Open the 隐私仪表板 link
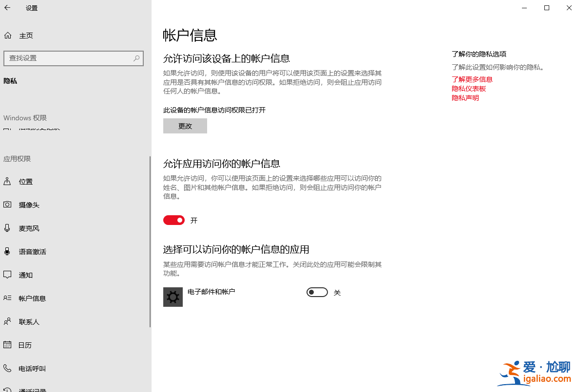Viewport: 577px width, 392px height. 468,88
